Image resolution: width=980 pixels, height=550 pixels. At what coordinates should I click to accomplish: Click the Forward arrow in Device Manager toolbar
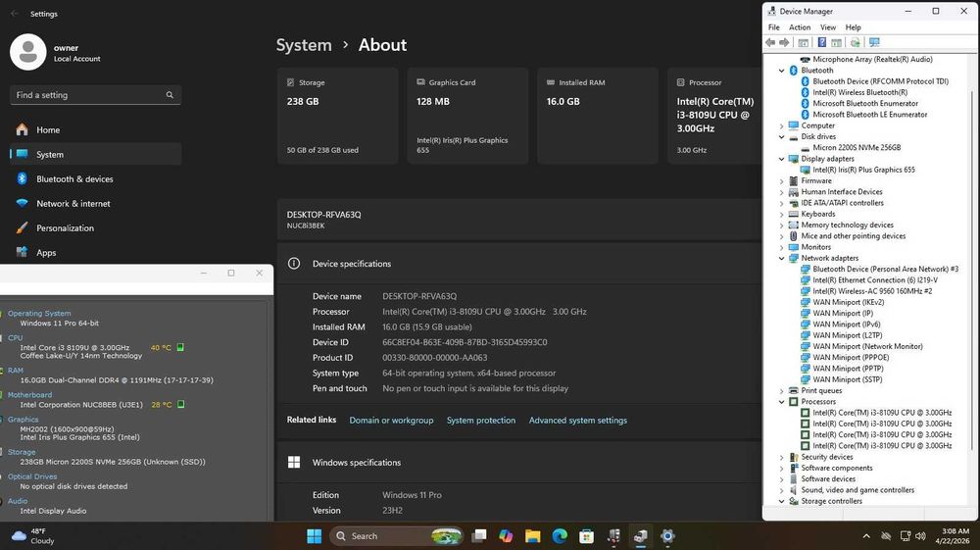pyautogui.click(x=784, y=42)
